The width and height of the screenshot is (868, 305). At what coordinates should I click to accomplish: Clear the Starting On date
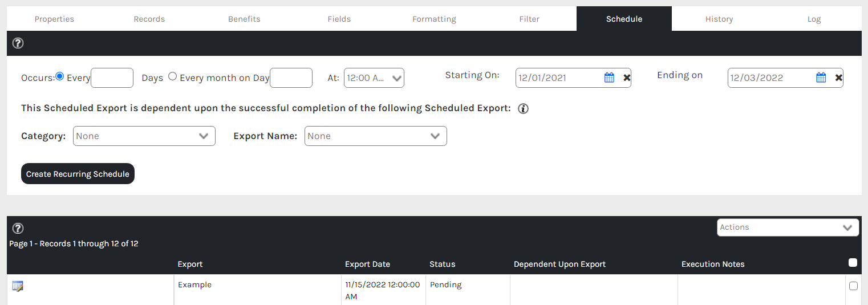[x=627, y=78]
